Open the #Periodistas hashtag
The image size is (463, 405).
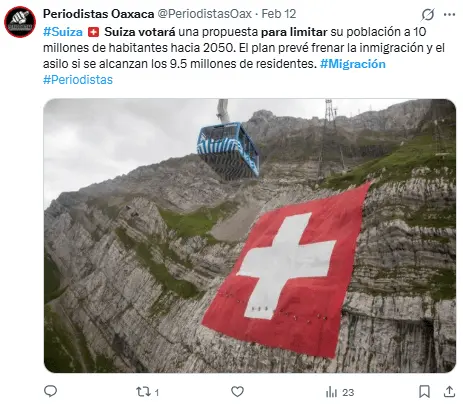coord(78,80)
